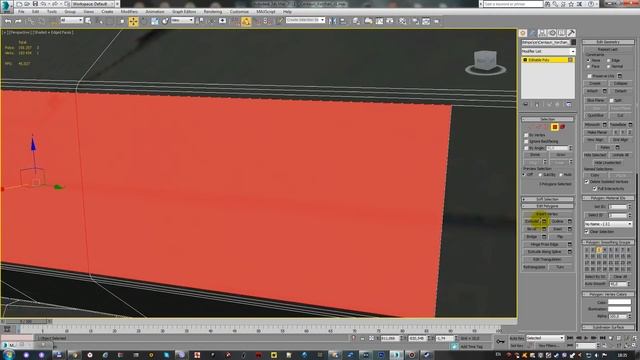Open the Edit menu
Screen dimensions: 640x360
point(36,11)
